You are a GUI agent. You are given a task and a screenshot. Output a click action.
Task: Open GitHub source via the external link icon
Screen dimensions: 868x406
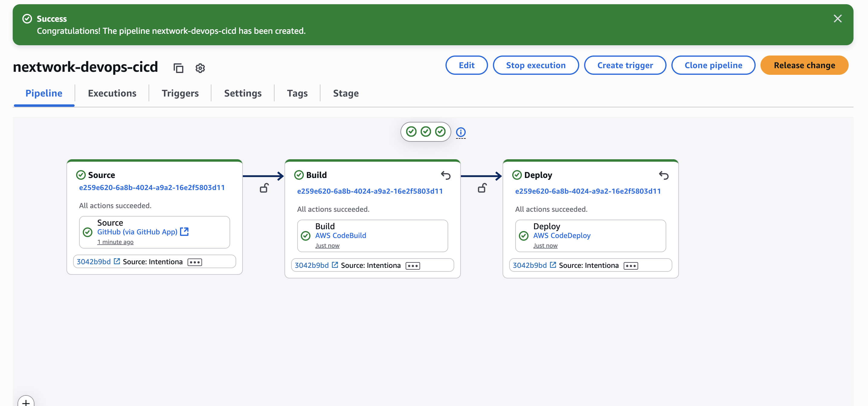tap(184, 232)
